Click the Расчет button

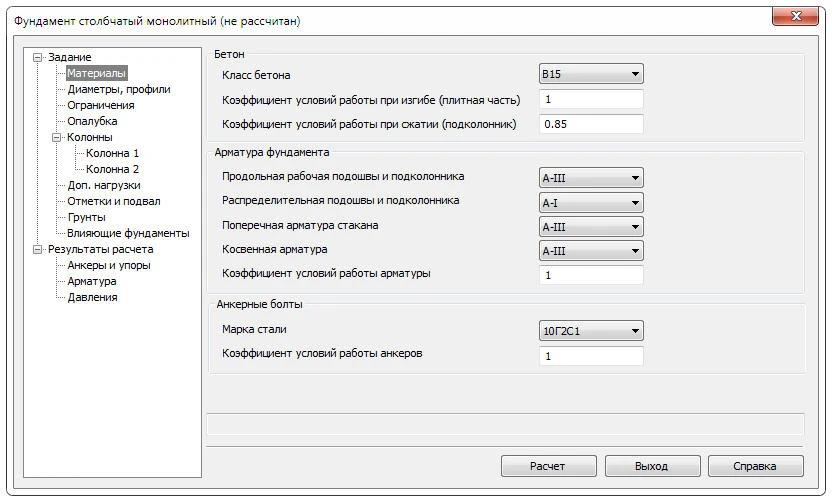pyautogui.click(x=548, y=466)
